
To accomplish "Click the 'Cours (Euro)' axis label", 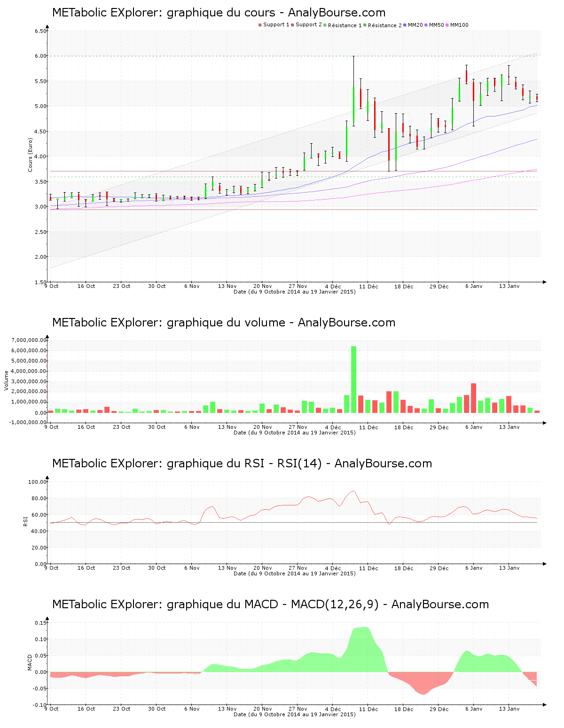I will click(x=30, y=155).
